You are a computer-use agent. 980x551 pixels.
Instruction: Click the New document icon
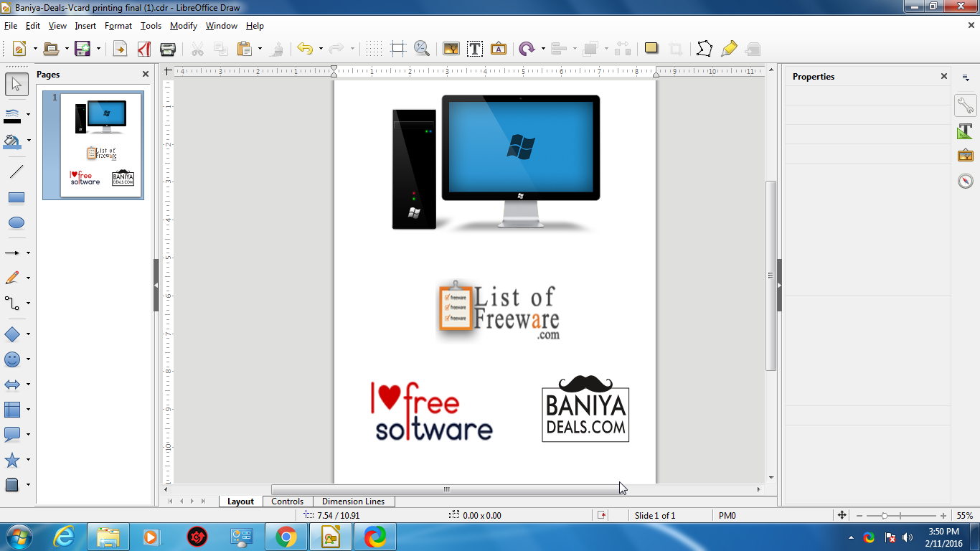tap(19, 49)
